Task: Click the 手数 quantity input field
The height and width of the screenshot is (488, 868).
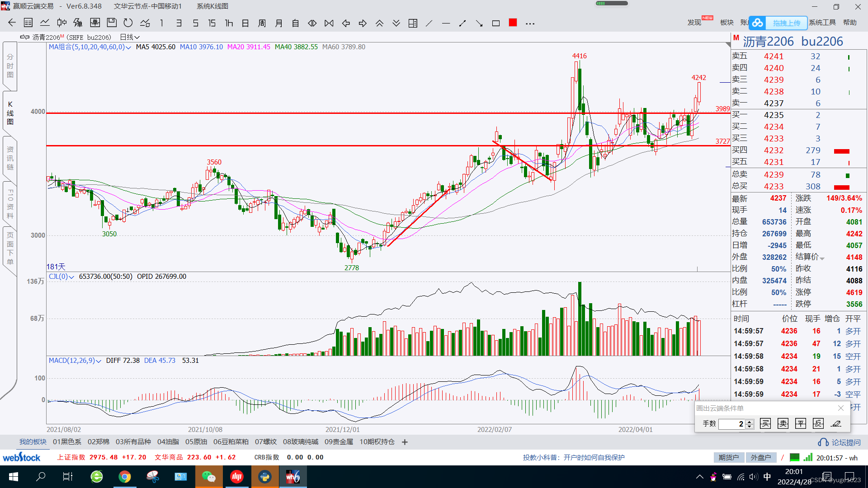Action: point(732,424)
